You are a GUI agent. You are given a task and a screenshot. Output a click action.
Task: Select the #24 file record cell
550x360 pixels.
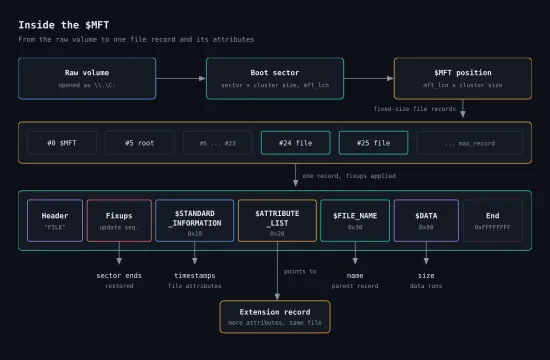(x=296, y=143)
